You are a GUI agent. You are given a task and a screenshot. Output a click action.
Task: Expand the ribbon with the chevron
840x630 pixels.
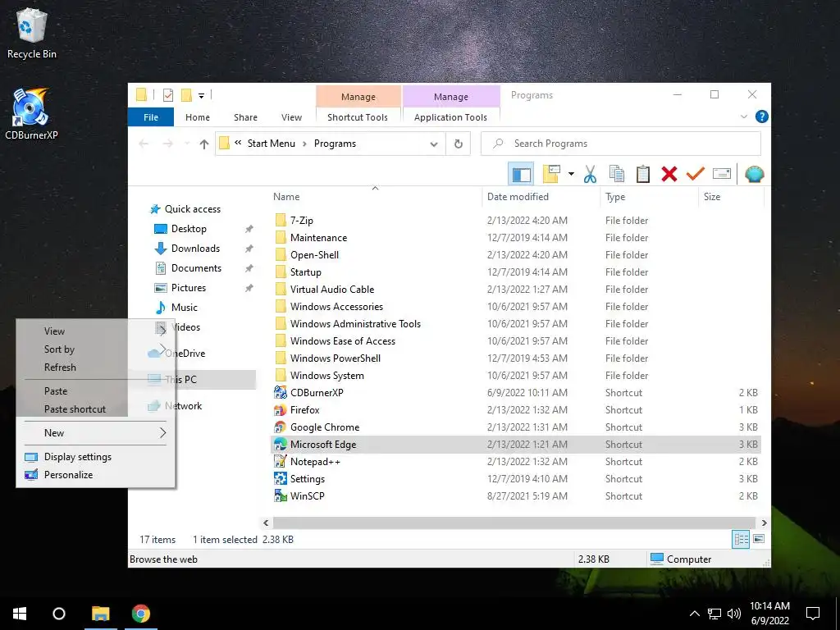coord(743,116)
